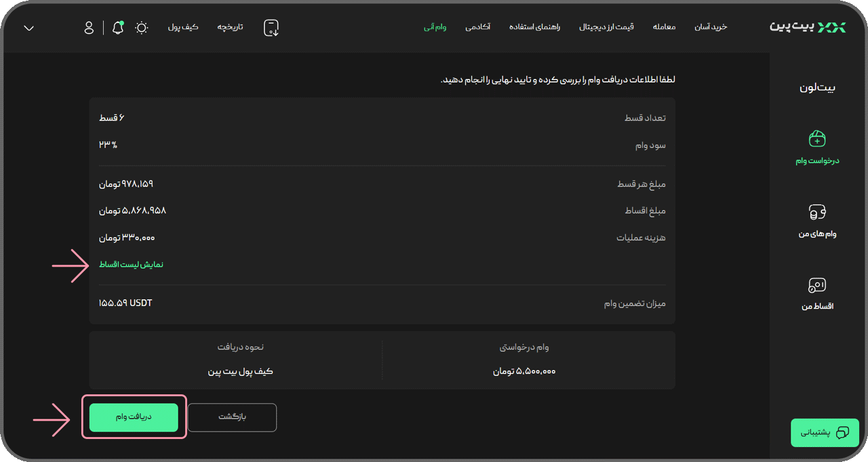Image resolution: width=868 pixels, height=462 pixels.
Task: Open the notifications bell with green badge
Action: pos(117,28)
